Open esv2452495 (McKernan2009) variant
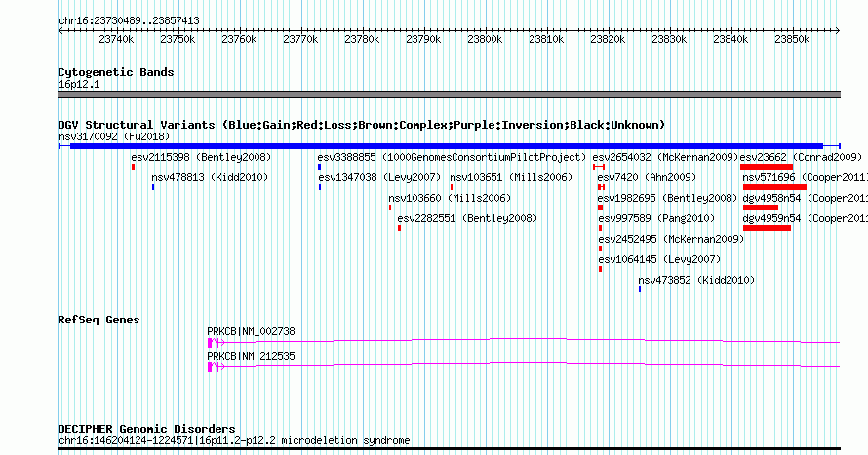 pos(671,239)
